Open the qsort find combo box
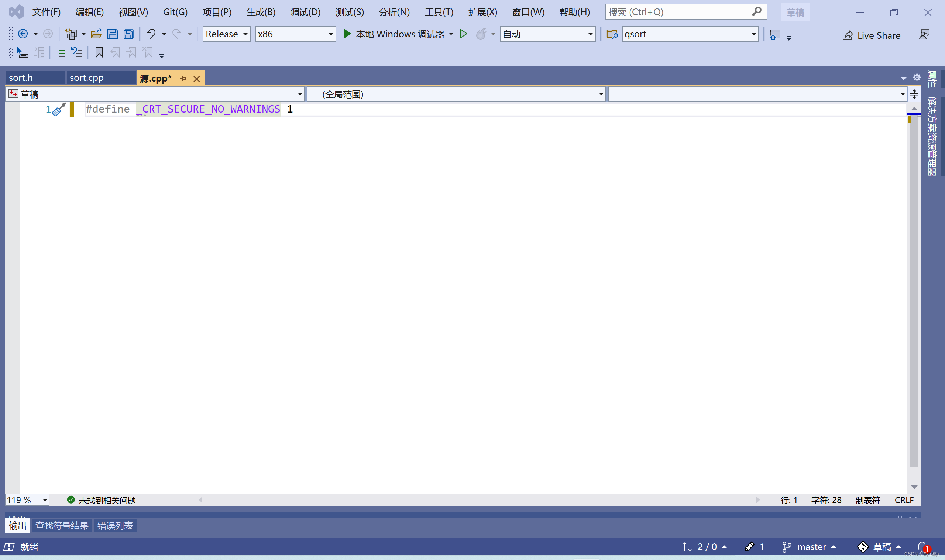 (x=690, y=34)
